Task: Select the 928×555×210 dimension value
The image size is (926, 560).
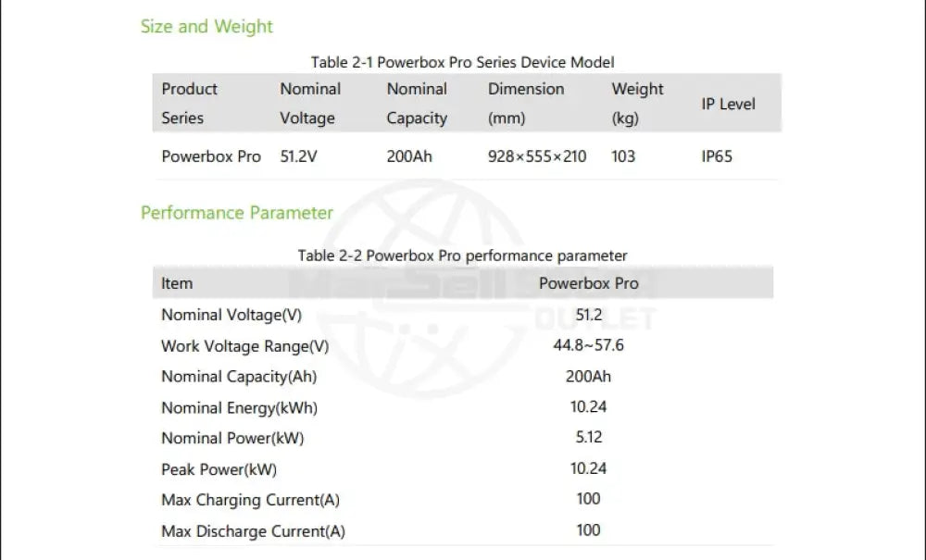Action: 537,156
